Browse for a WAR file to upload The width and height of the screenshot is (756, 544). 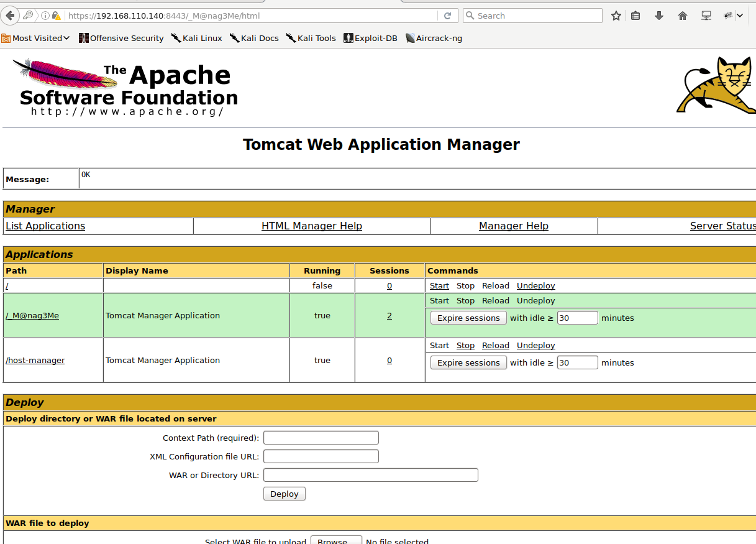(x=336, y=540)
